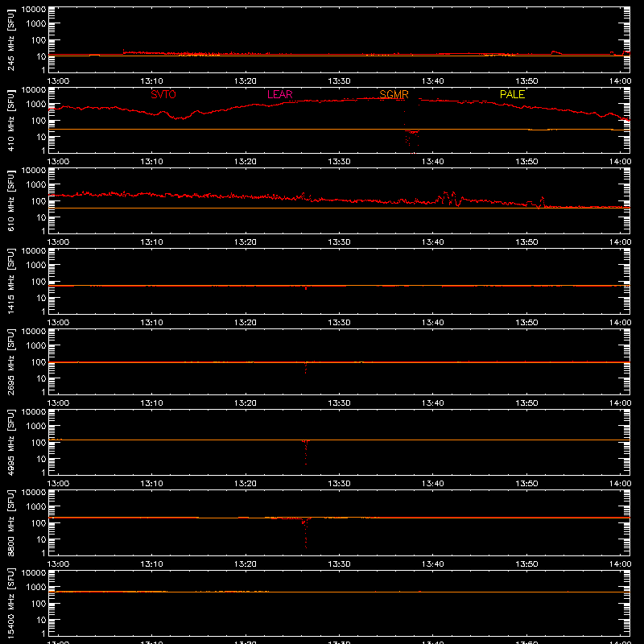Click the 4995 MHz signal dip near 13:26
This screenshot has height=644, width=644.
(306, 452)
